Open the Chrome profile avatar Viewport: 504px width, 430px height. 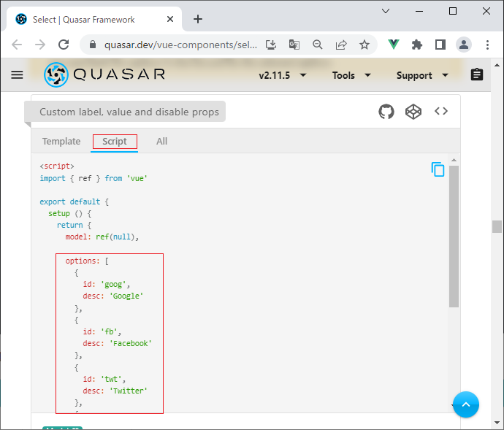(x=464, y=45)
